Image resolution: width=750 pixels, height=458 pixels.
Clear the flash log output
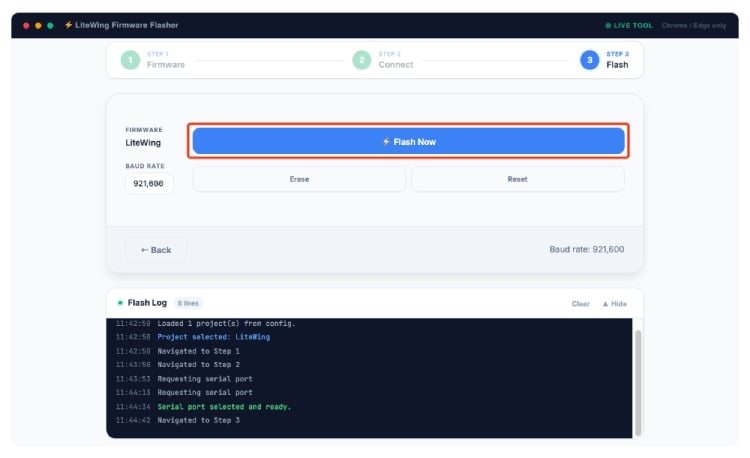(x=580, y=303)
